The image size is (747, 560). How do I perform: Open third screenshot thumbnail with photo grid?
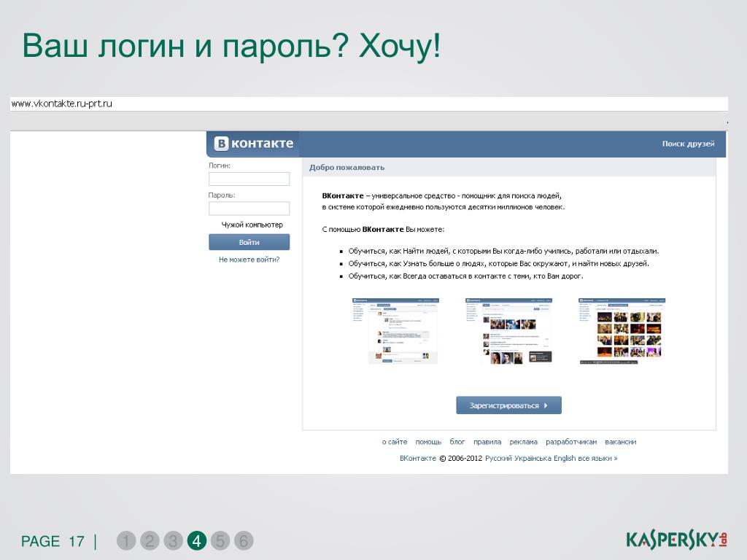(x=622, y=331)
